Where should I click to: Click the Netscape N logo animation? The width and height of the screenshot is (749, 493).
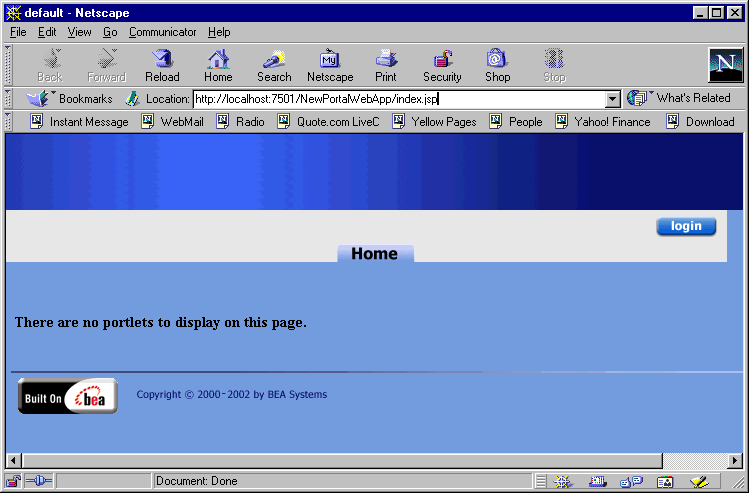tap(726, 65)
